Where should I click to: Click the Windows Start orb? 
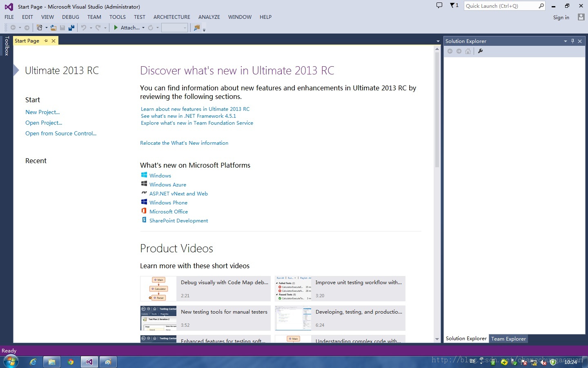pos(11,362)
